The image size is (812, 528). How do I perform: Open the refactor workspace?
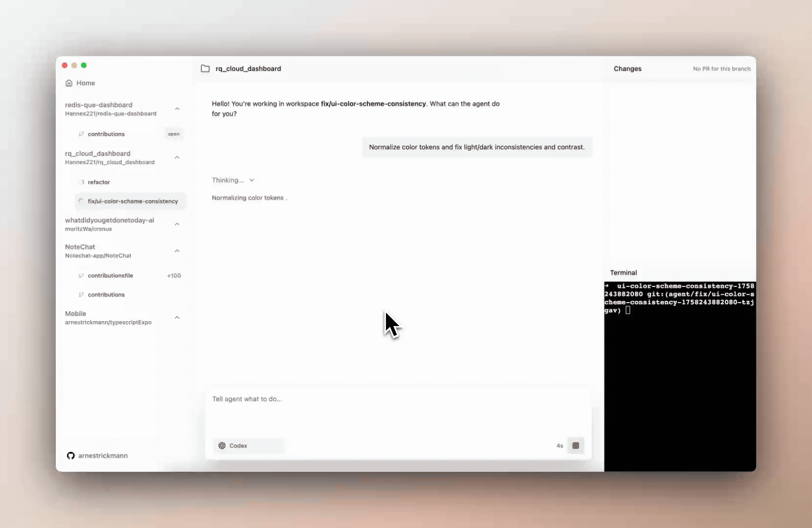(99, 182)
